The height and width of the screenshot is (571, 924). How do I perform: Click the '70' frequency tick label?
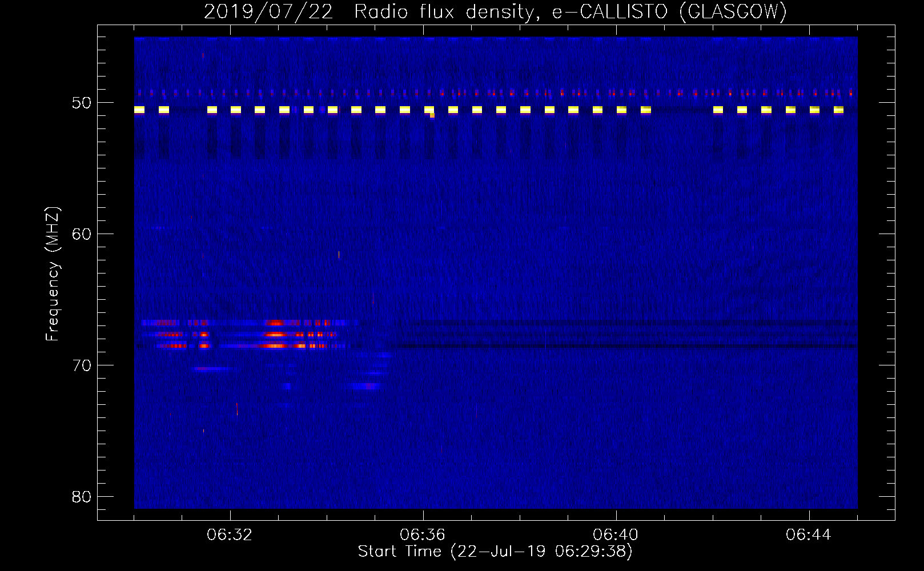click(82, 365)
